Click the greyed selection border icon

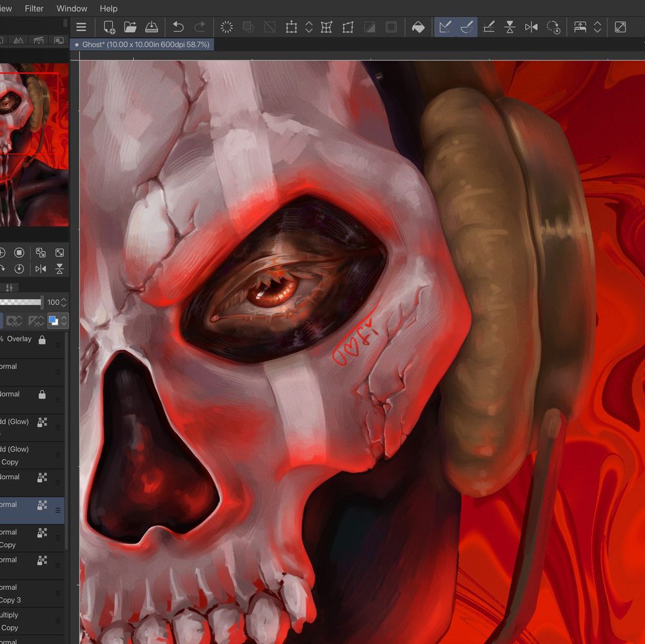coord(392,27)
